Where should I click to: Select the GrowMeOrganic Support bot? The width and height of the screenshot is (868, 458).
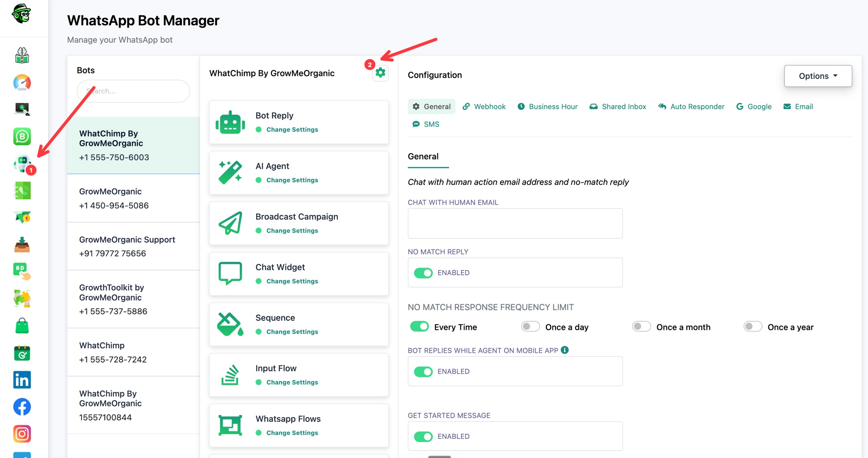[133, 246]
